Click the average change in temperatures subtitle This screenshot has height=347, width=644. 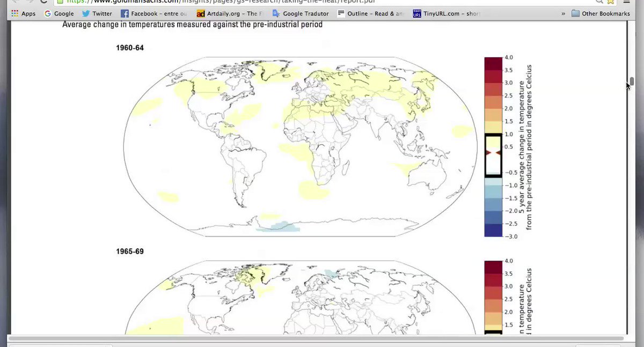(x=192, y=25)
